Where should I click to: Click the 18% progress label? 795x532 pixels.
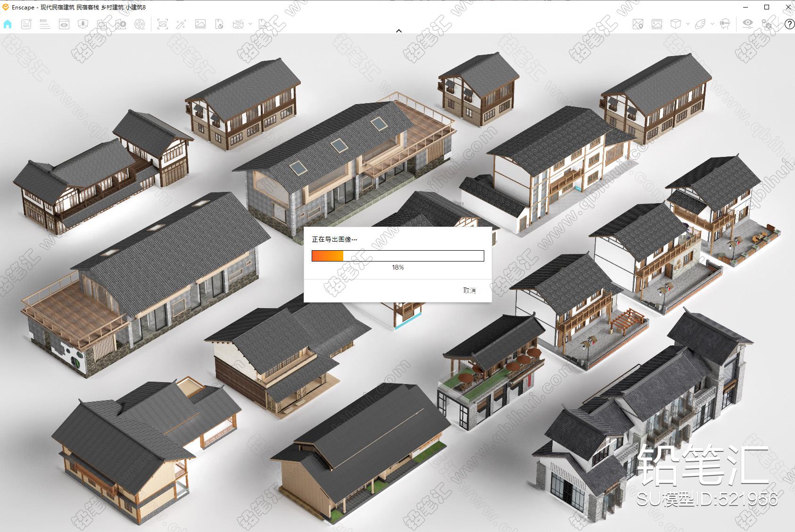pyautogui.click(x=398, y=267)
